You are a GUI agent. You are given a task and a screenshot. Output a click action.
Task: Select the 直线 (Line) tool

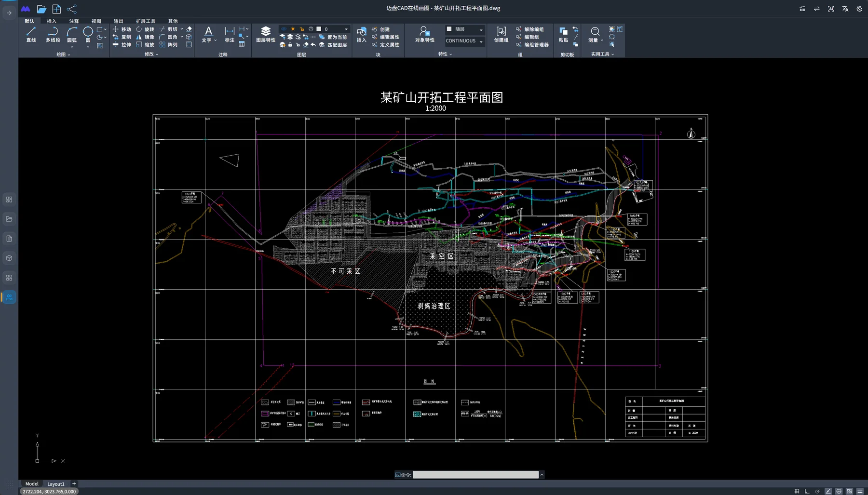click(x=31, y=35)
